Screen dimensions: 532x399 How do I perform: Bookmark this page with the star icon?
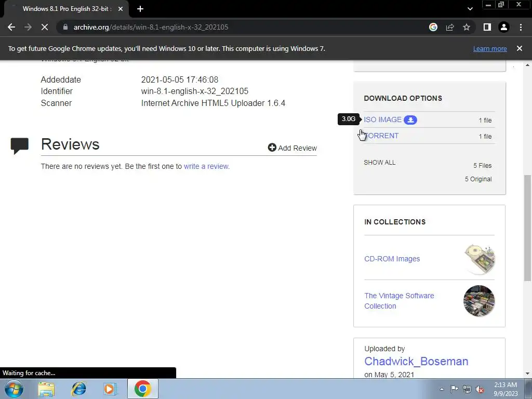click(467, 27)
